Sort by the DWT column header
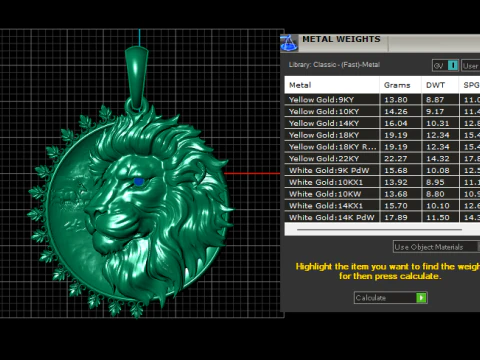The image size is (480, 360). 440,85
